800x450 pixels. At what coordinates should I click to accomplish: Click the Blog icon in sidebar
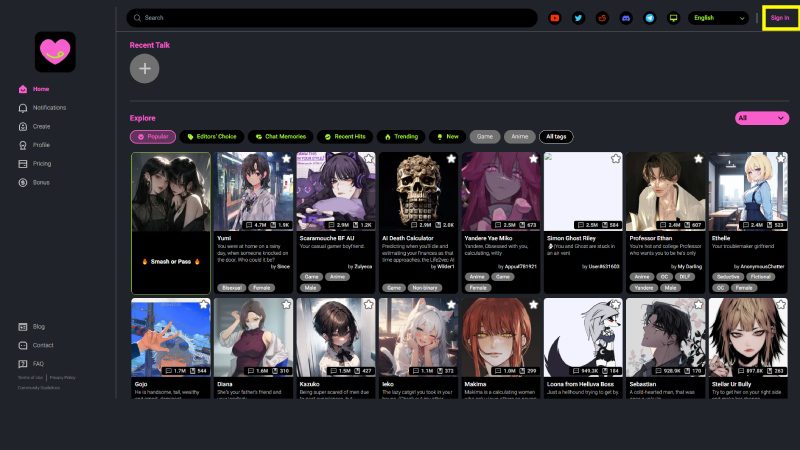click(22, 327)
